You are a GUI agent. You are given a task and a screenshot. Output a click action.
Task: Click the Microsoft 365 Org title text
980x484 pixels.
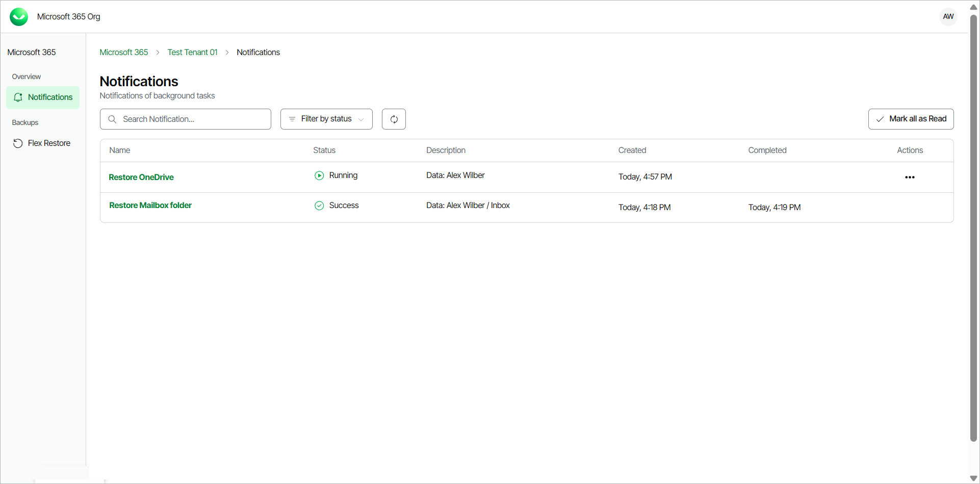[69, 16]
